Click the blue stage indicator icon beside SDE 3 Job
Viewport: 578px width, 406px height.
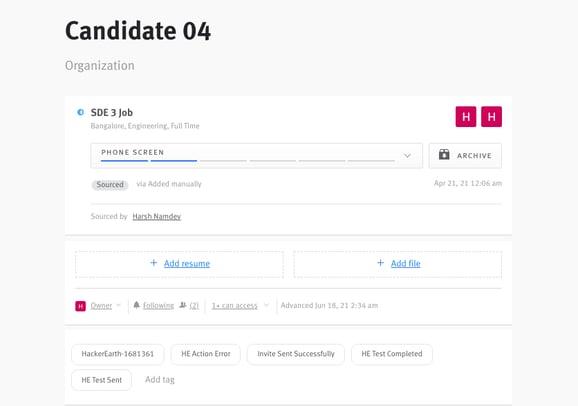coord(80,112)
